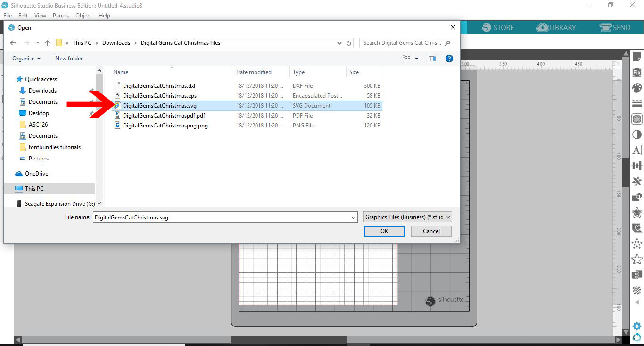The width and height of the screenshot is (644, 346).
Task: Click the canvas horizontal scrollbar left arrow
Action: pos(18,340)
